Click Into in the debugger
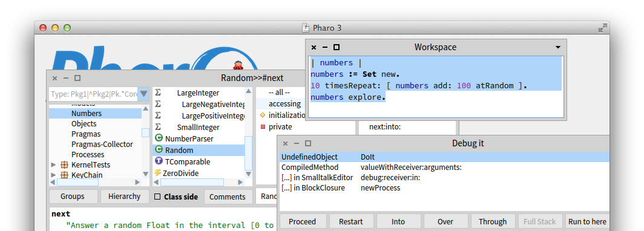 point(398,221)
